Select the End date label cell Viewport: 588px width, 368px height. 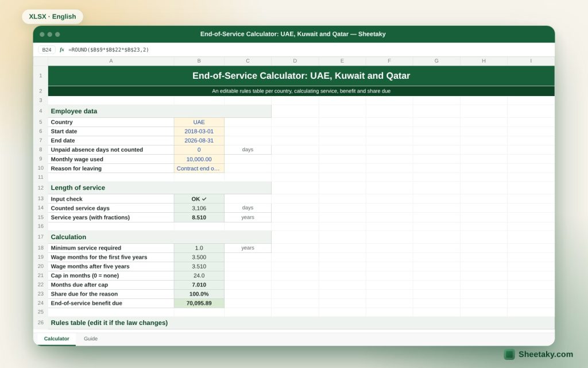[x=111, y=140]
